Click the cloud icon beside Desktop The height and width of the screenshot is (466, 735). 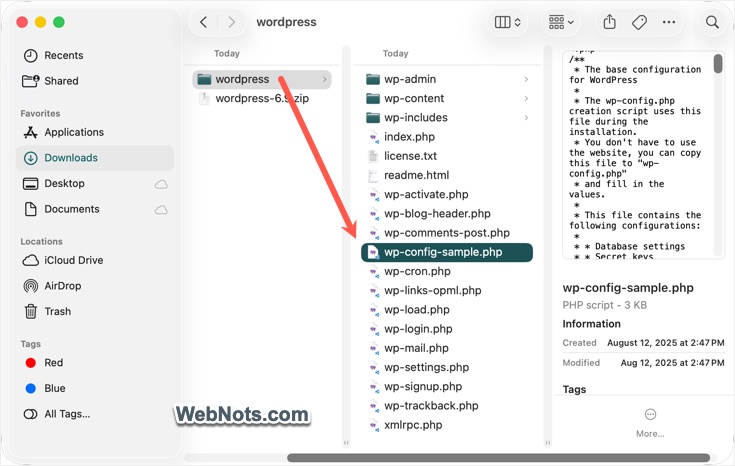point(161,184)
